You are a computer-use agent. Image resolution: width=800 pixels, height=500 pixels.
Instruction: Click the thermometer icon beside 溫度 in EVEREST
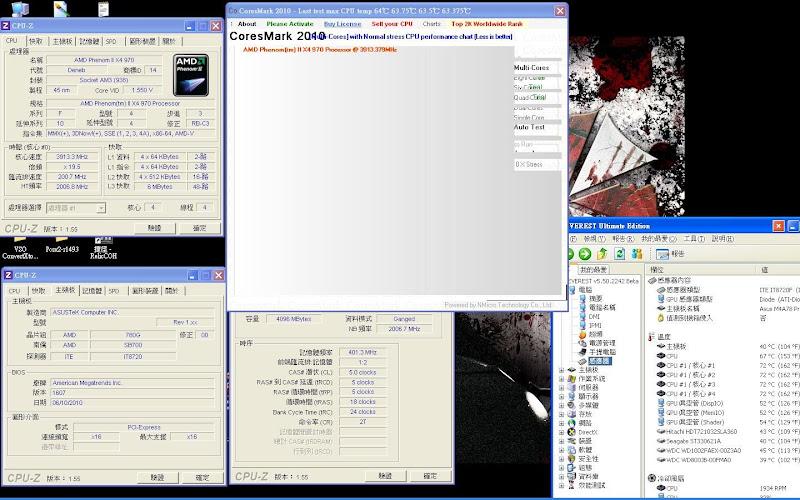(652, 337)
